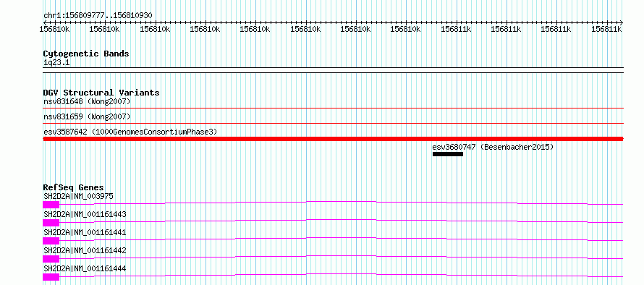Select the SH2D2A|NM_001161442 transcript label
Screen dimensions: 644x285
85,250
